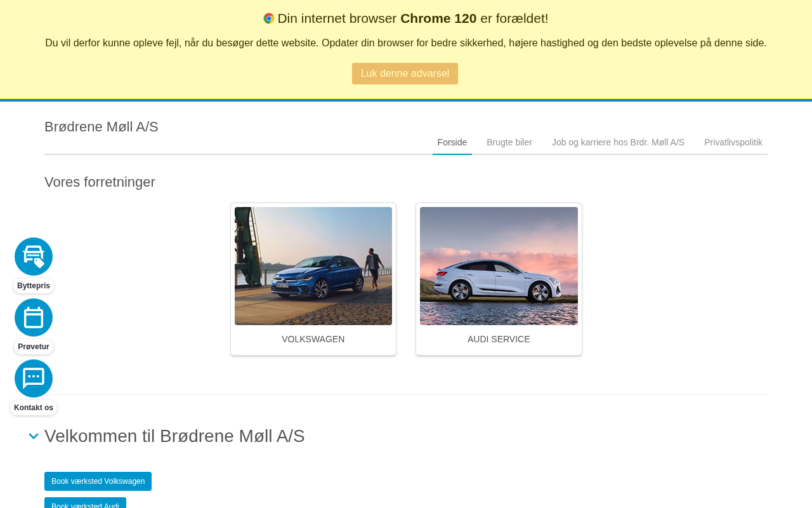Image resolution: width=812 pixels, height=508 pixels.
Task: Click Book værksted Volkswagen button
Action: 98,481
